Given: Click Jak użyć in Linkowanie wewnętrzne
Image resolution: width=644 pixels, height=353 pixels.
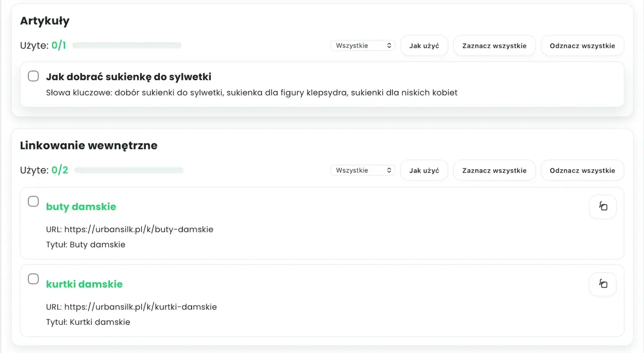Looking at the screenshot, I should click(423, 170).
